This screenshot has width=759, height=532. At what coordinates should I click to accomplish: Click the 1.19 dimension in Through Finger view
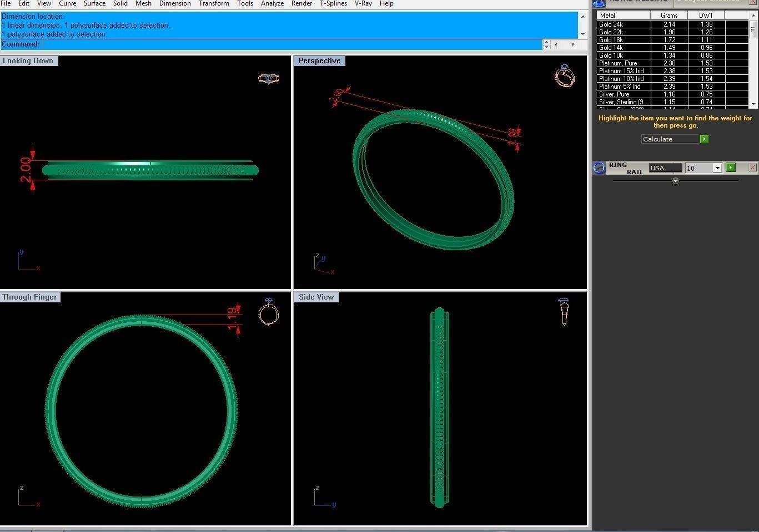pyautogui.click(x=233, y=319)
